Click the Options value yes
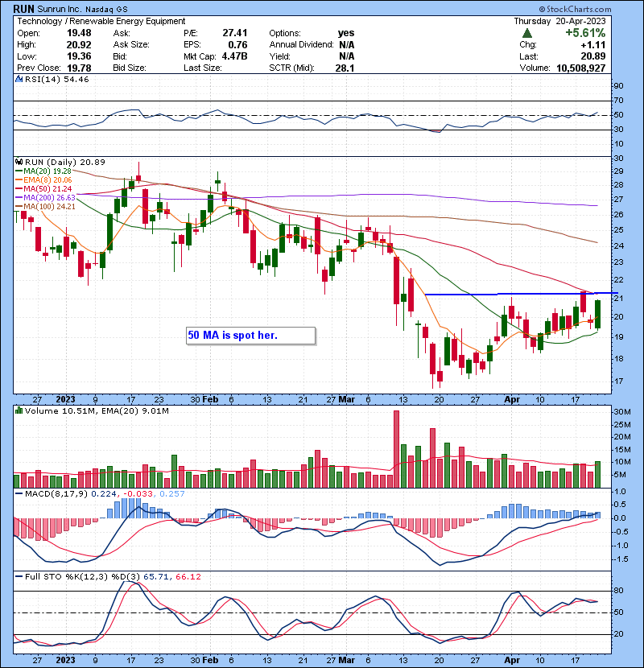The height and width of the screenshot is (668, 644). coord(346,33)
